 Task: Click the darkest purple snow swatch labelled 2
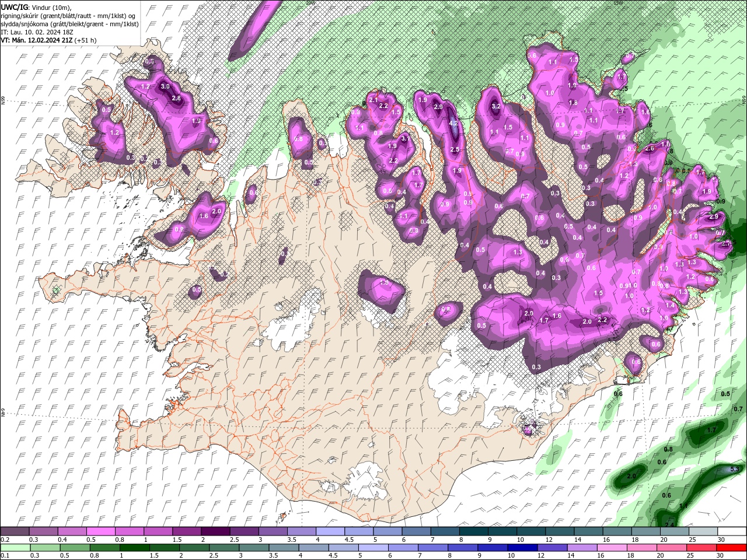tap(215, 531)
